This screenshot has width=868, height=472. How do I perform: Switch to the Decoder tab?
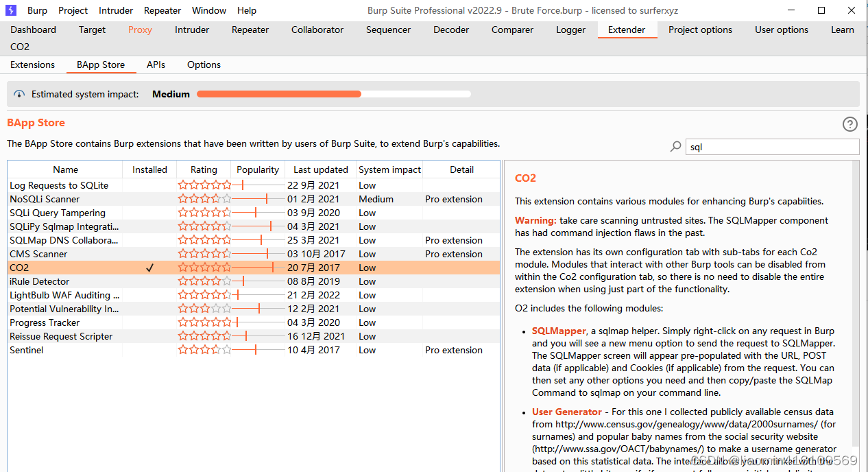tap(451, 29)
